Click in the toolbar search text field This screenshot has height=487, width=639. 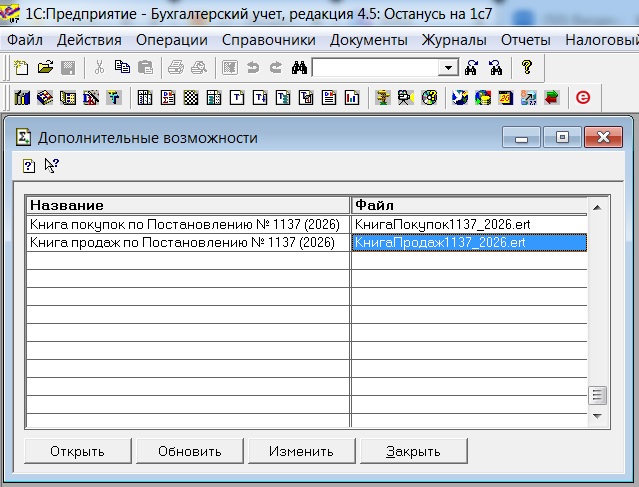[x=375, y=68]
